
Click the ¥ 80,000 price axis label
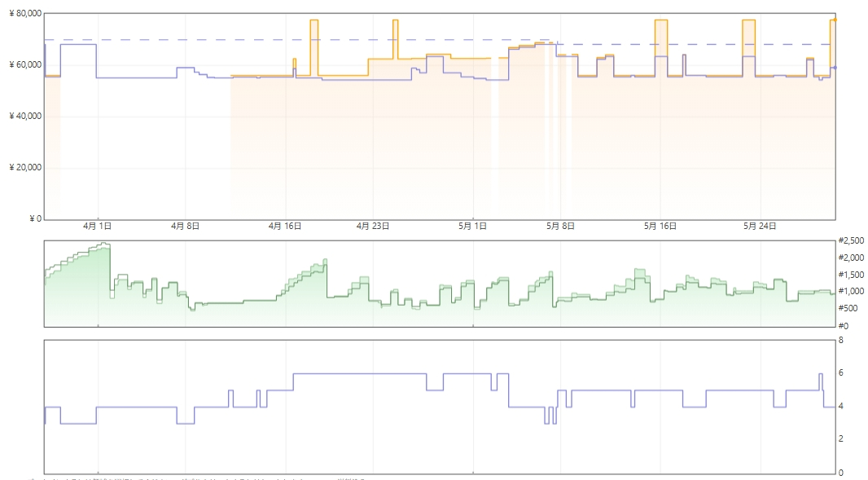(x=25, y=13)
